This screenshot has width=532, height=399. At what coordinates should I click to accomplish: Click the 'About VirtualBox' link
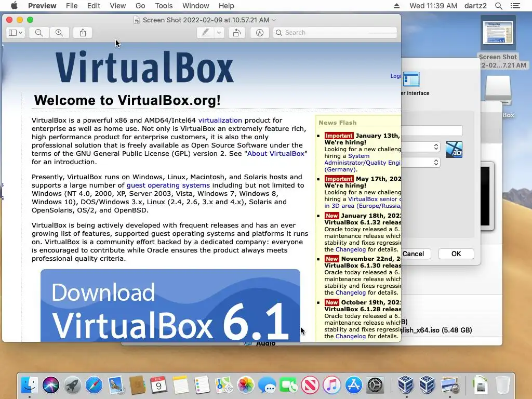pyautogui.click(x=276, y=153)
